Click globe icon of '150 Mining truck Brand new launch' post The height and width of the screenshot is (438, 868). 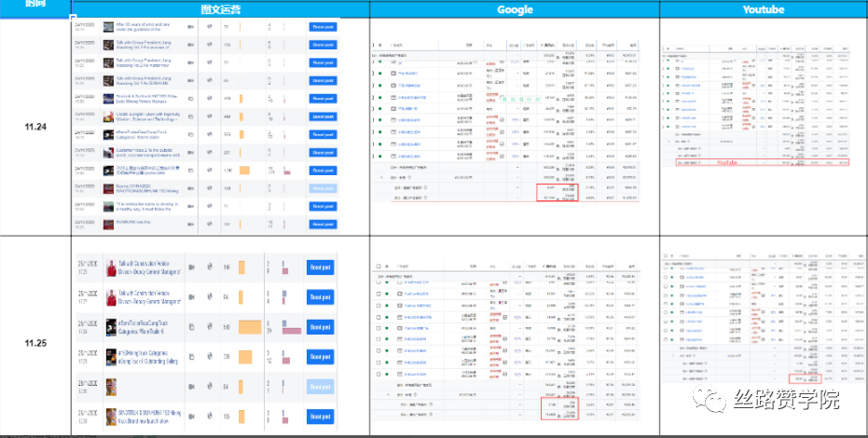210,417
